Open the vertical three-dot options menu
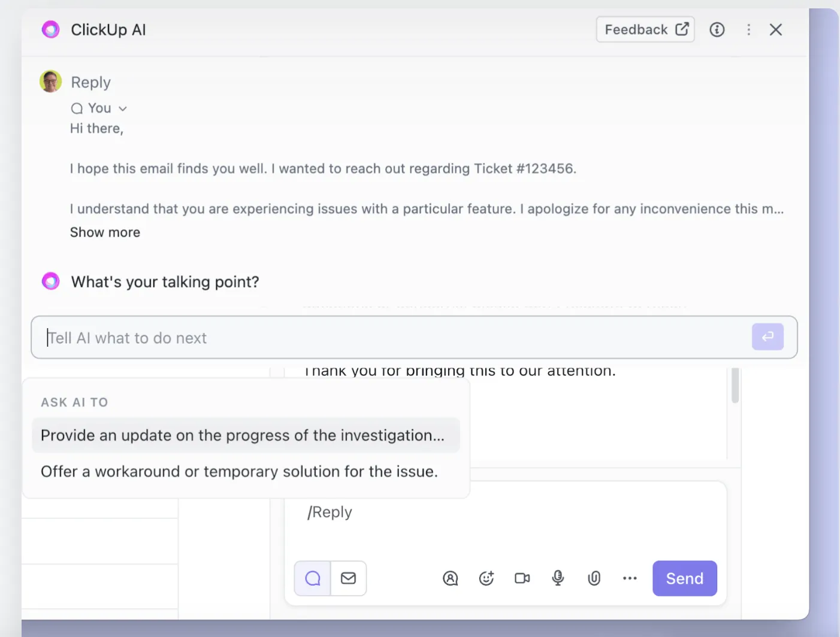 [x=748, y=29]
